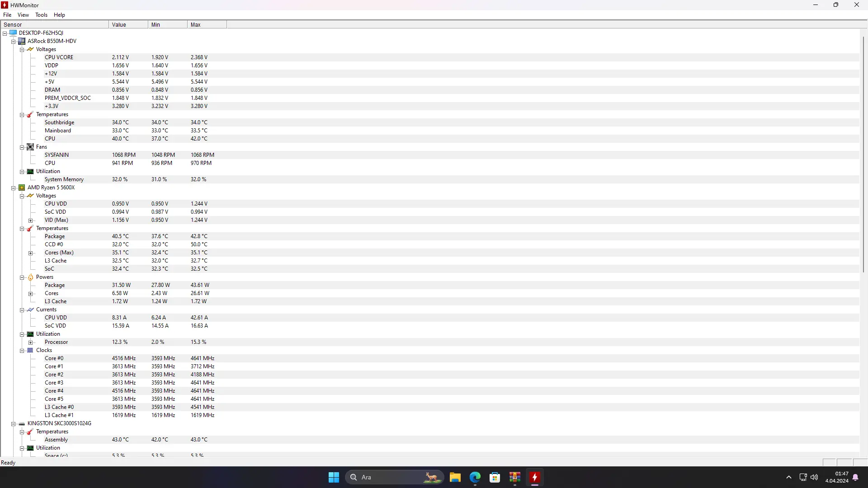Click the Sensor column header

(55, 25)
